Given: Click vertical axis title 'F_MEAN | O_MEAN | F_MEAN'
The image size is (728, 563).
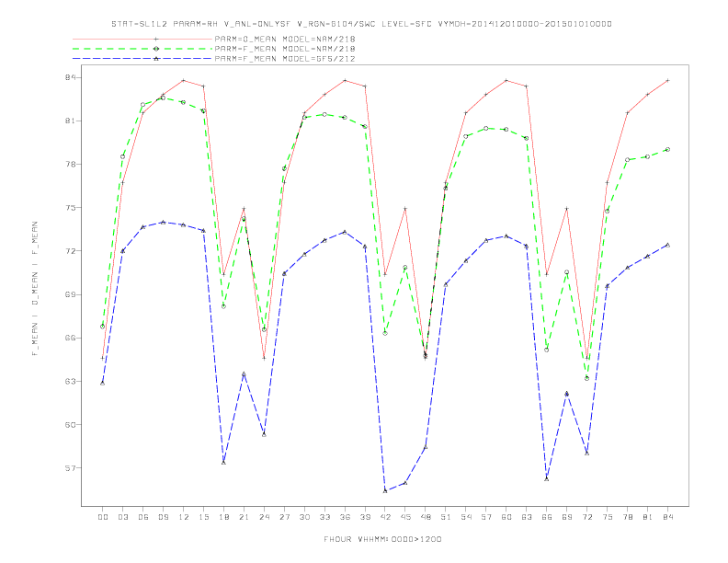Looking at the screenshot, I should tap(35, 289).
